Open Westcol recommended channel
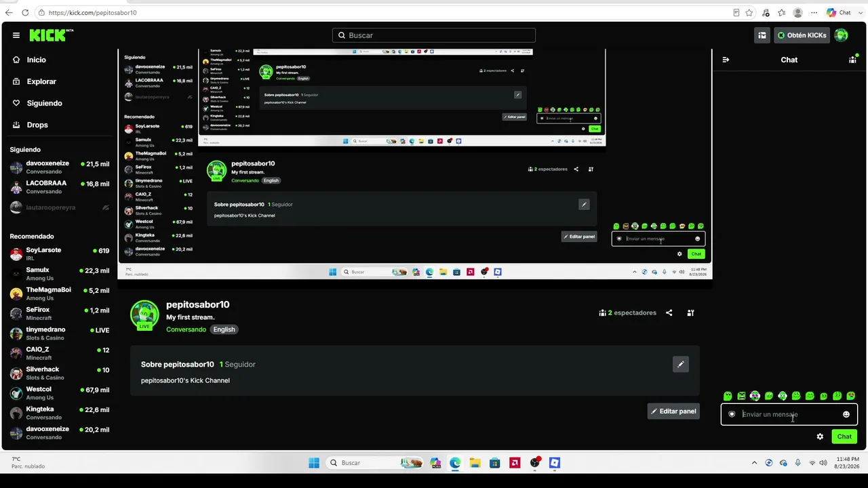 [60, 393]
